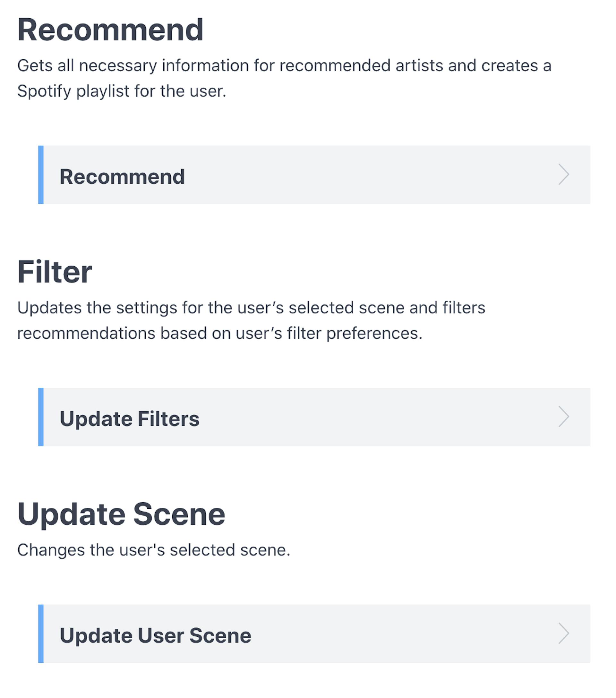616x698 pixels.
Task: Click the blue accent bar of Update Filters
Action: click(x=41, y=417)
